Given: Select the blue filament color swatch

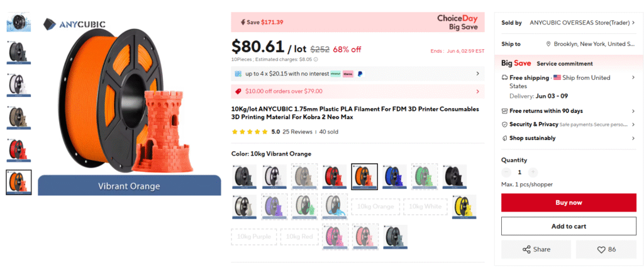Looking at the screenshot, I should (x=395, y=176).
